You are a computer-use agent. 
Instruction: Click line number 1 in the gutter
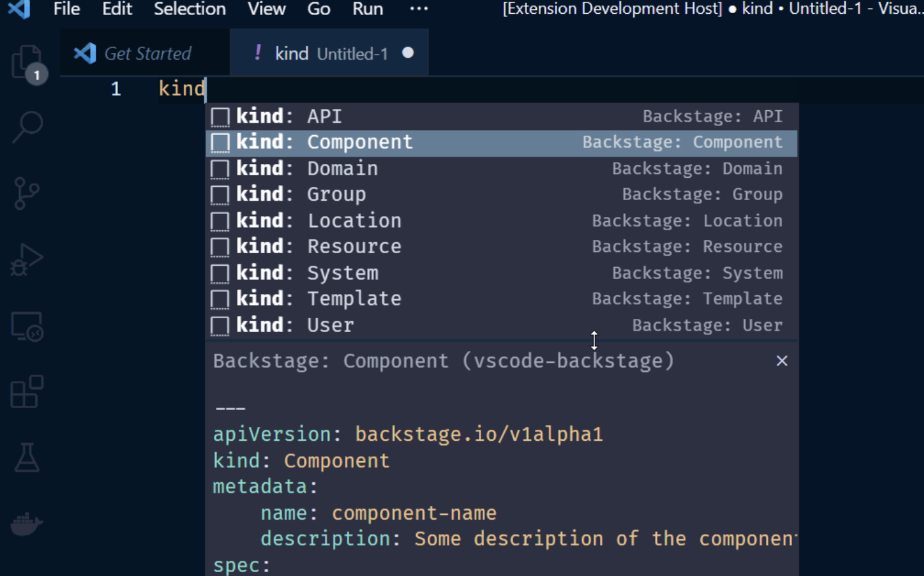coord(116,89)
